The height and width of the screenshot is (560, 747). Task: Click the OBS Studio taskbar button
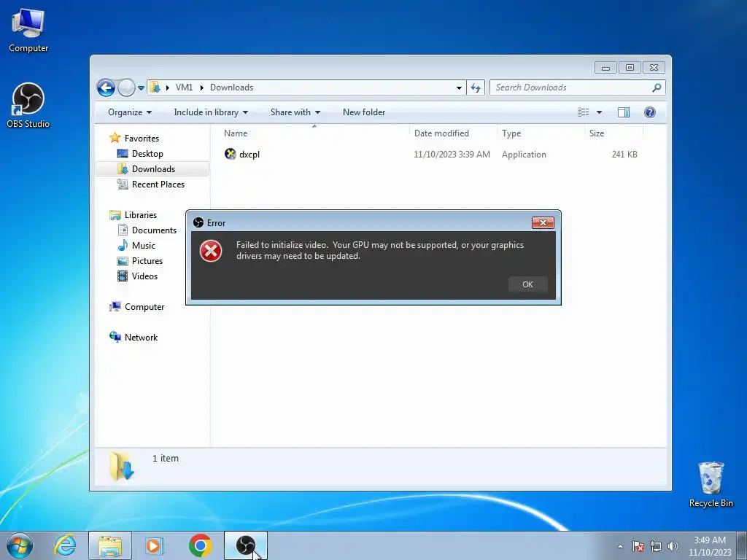point(246,545)
